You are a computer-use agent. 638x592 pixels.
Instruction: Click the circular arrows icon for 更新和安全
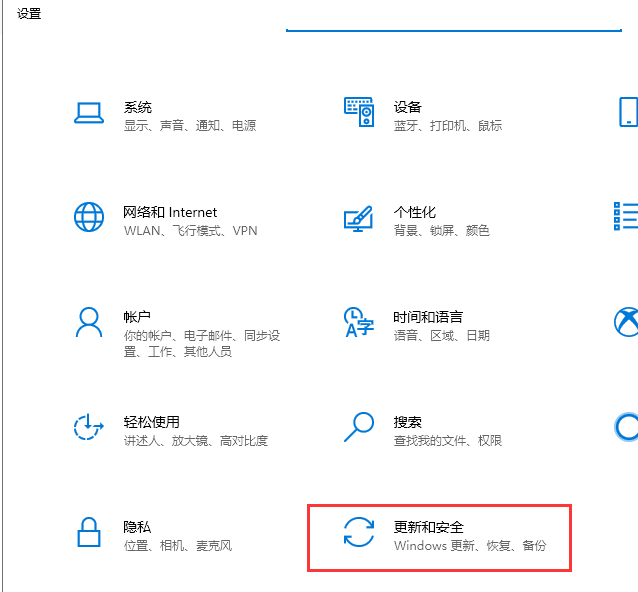pyautogui.click(x=358, y=533)
